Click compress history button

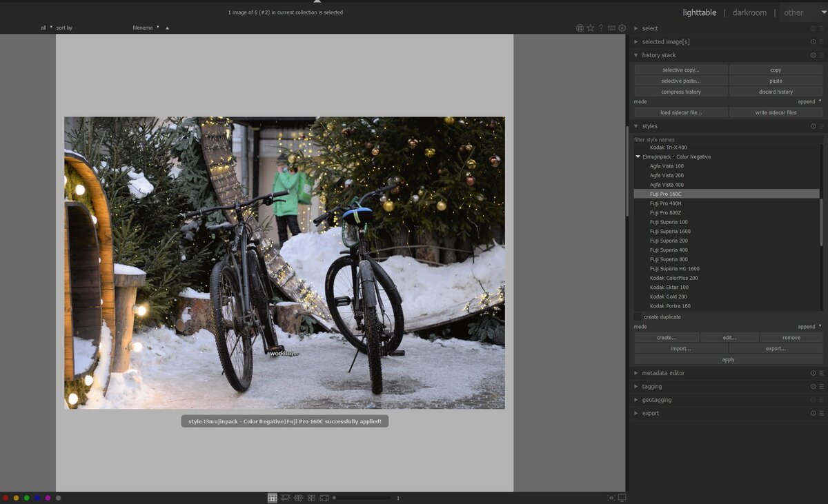681,92
